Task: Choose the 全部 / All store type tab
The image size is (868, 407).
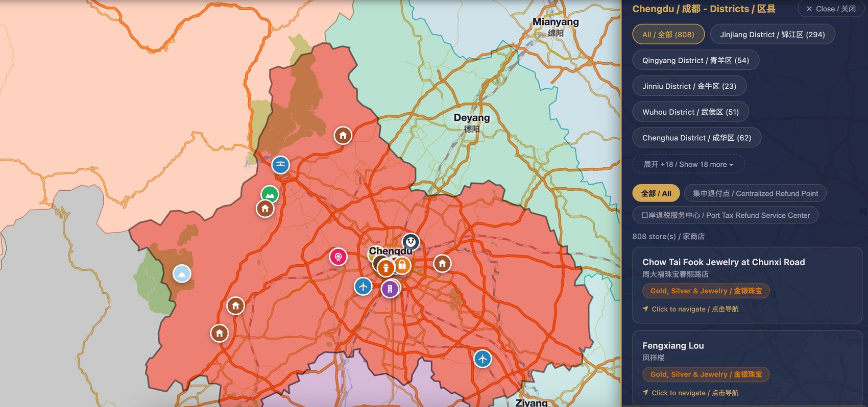Action: coord(656,193)
